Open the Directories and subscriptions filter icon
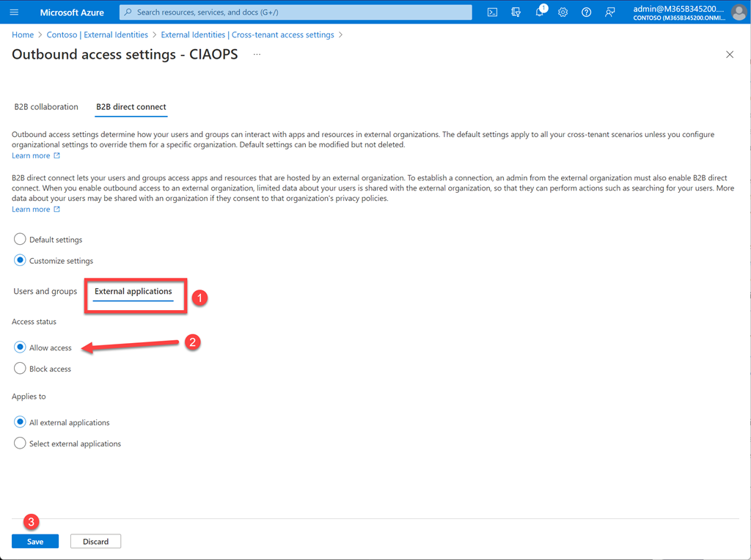The image size is (751, 560). 516,12
